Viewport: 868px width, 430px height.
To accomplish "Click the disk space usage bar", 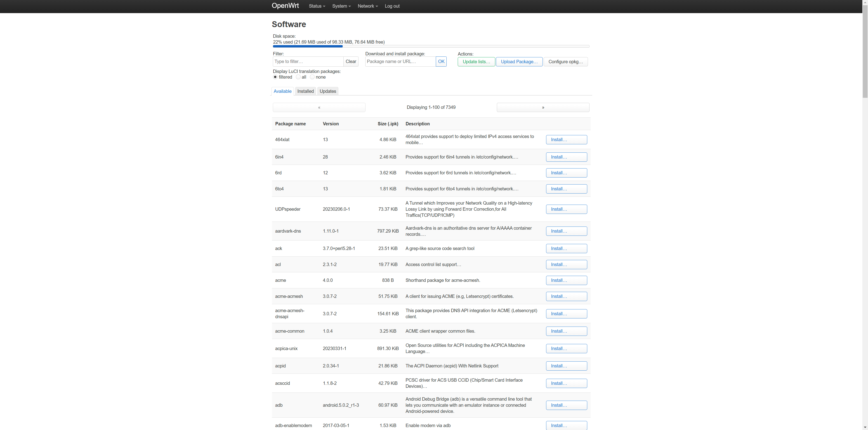I will [431, 46].
